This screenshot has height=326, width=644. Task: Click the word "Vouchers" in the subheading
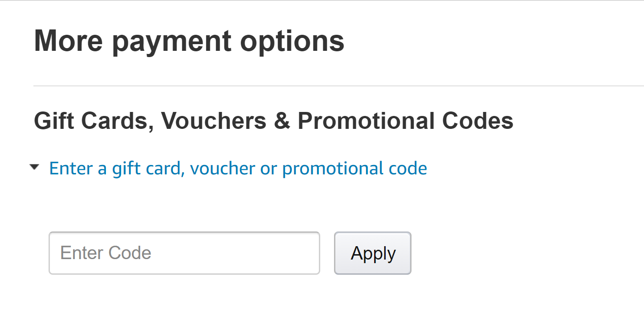pyautogui.click(x=214, y=121)
